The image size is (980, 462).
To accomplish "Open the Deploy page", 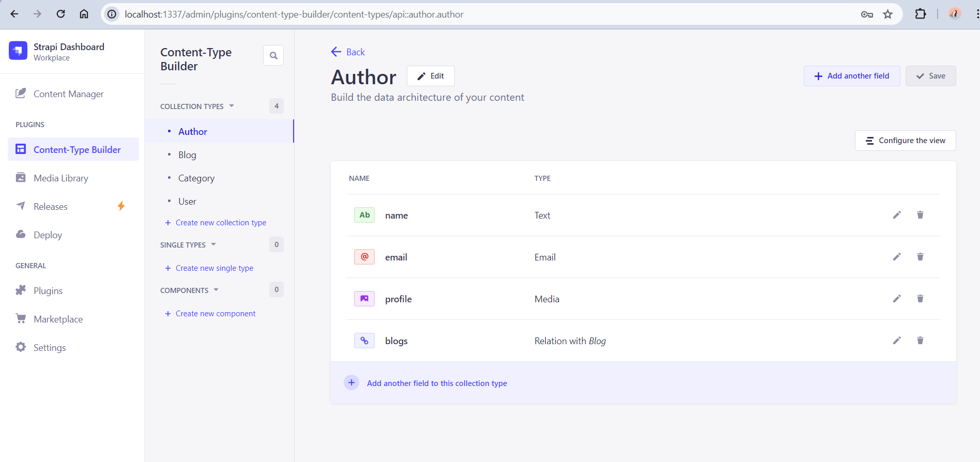I will click(73, 235).
